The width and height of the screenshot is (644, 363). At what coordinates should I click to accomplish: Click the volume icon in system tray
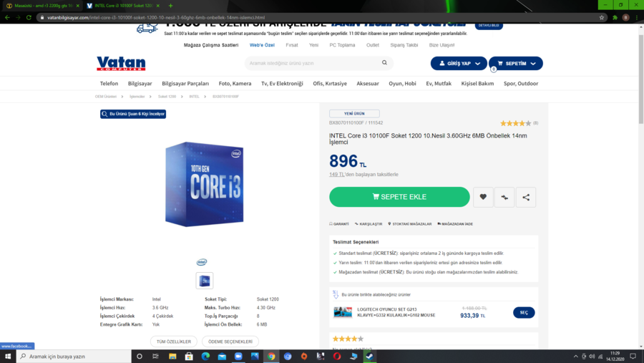pyautogui.click(x=592, y=357)
